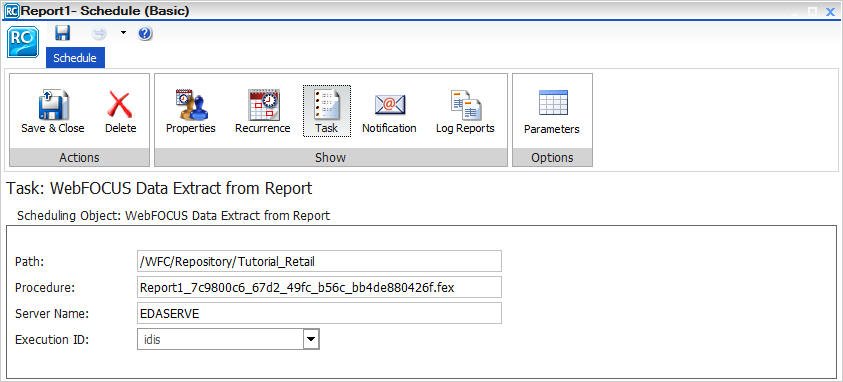The width and height of the screenshot is (843, 382).
Task: Click the 'Task: WebFOCUS Data Extract from Report' heading
Action: 159,189
